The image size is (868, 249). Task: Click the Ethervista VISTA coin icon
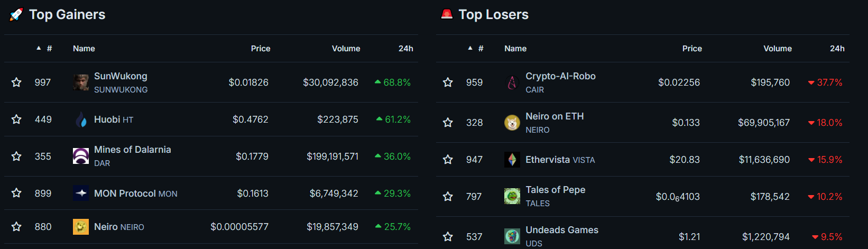coord(512,160)
